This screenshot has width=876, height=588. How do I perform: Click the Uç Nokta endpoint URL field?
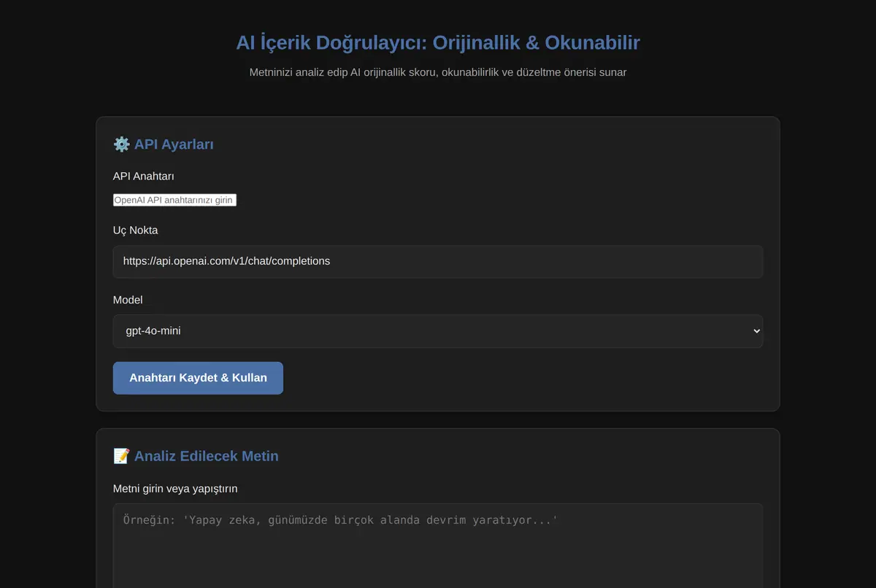click(438, 261)
